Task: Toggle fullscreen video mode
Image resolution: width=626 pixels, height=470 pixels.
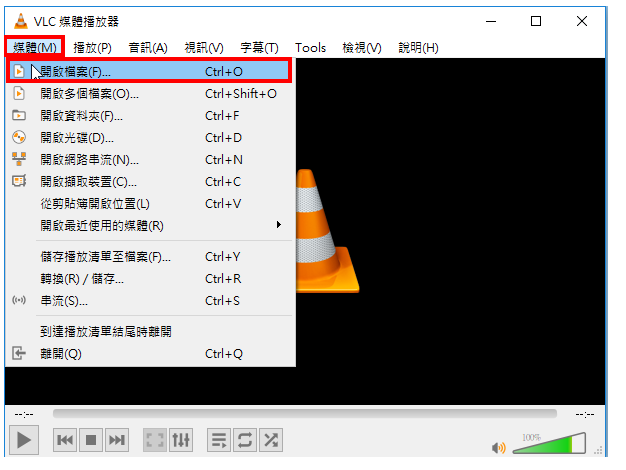Action: pos(155,440)
